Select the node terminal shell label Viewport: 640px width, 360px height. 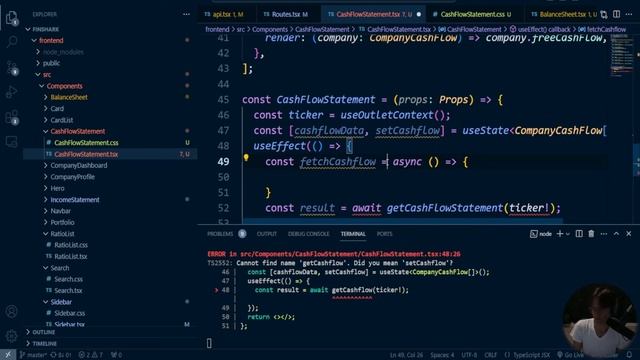[x=541, y=234]
